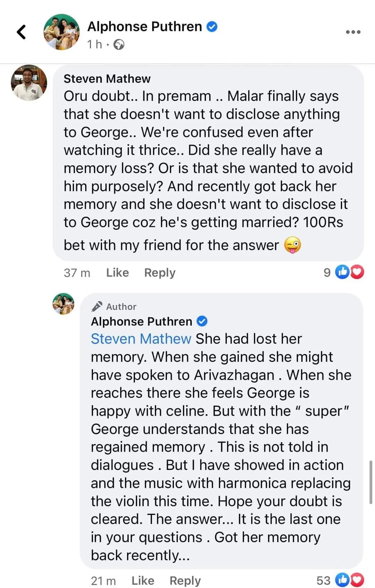Tap the public globe privacy icon
This screenshot has width=375, height=588.
coord(119,45)
